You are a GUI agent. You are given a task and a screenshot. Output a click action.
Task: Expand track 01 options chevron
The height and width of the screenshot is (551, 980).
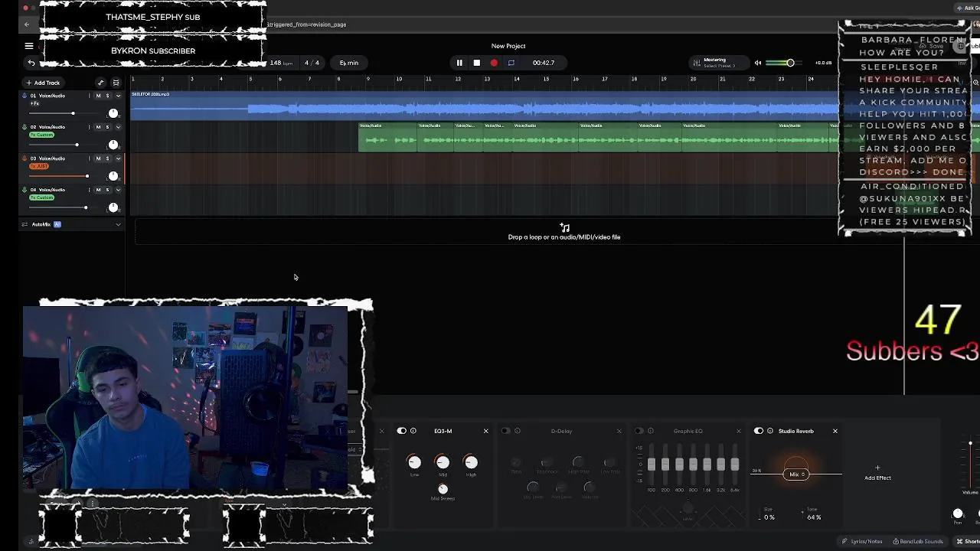pos(118,96)
